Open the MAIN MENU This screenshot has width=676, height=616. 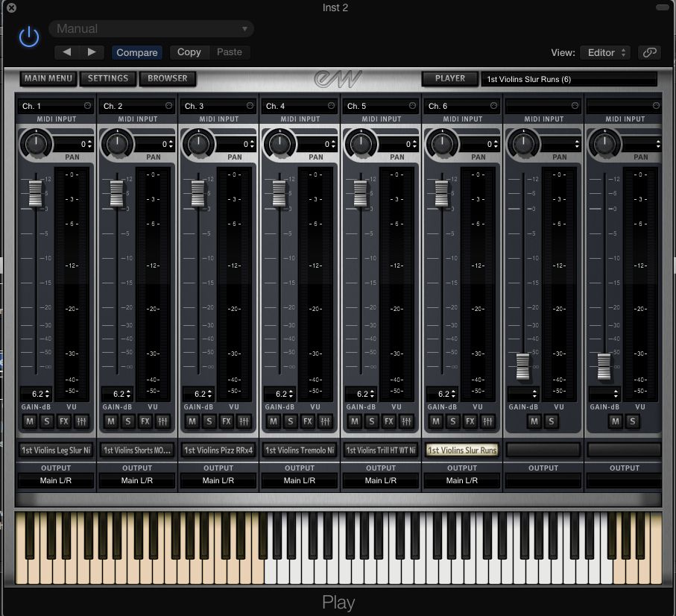tap(48, 78)
